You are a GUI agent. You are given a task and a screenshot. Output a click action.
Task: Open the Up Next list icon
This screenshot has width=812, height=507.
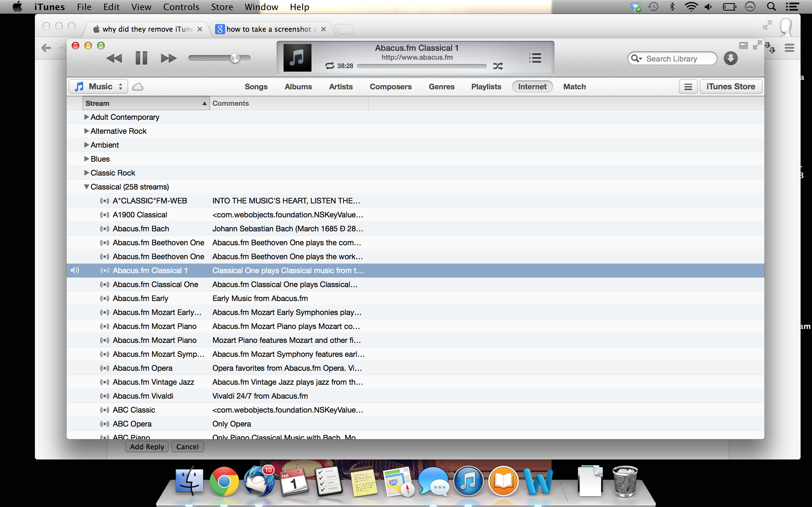535,58
